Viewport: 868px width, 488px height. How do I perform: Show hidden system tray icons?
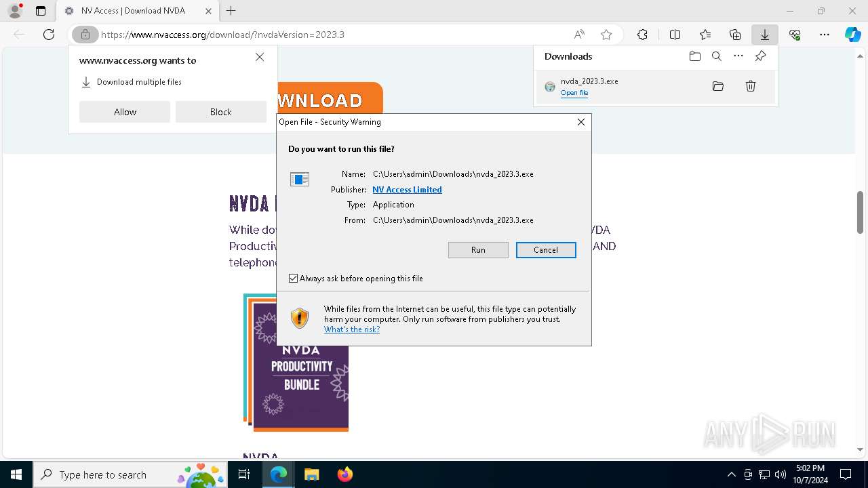[731, 474]
